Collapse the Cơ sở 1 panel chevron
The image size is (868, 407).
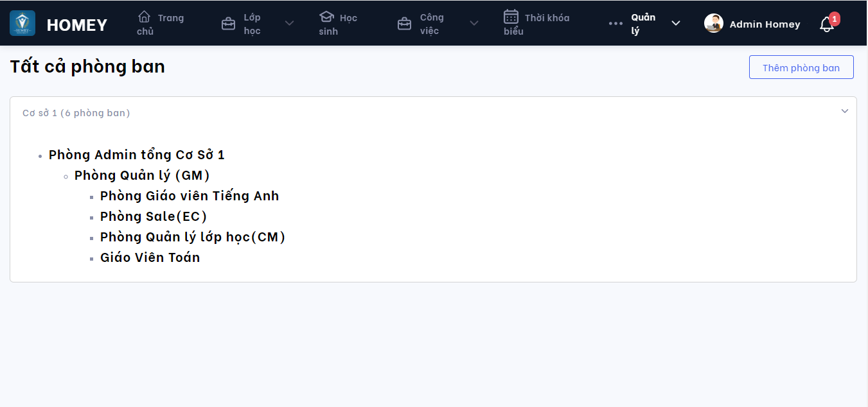click(845, 111)
